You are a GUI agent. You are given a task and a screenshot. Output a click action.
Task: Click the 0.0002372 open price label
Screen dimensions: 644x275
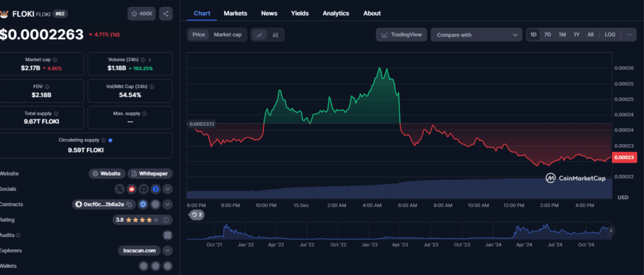pyautogui.click(x=202, y=124)
